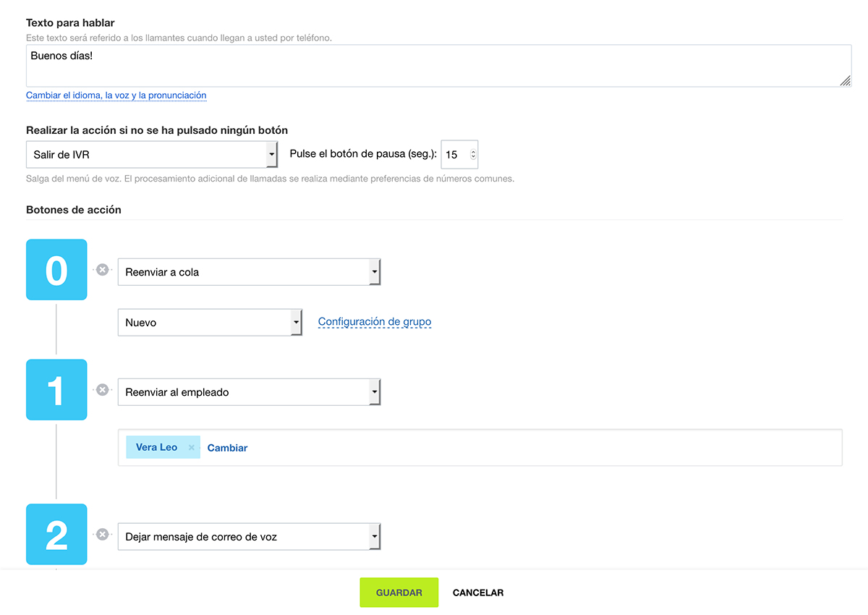Click the blue number 0 button tile
Screen dimensions: 868x615
coord(56,270)
